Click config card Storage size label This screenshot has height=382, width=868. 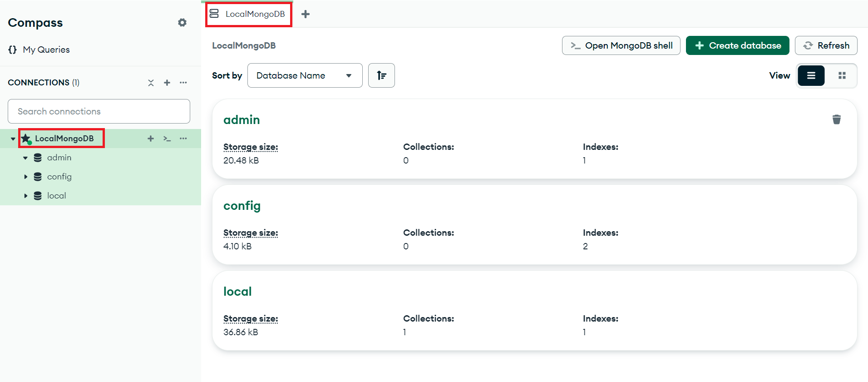point(251,233)
